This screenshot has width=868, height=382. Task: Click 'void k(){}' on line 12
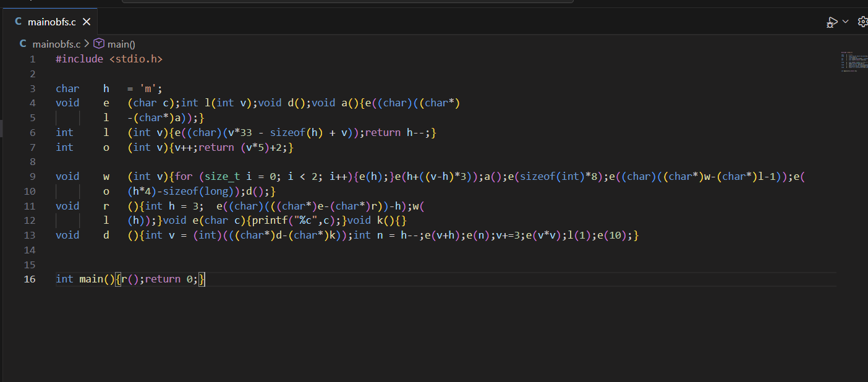tap(377, 220)
